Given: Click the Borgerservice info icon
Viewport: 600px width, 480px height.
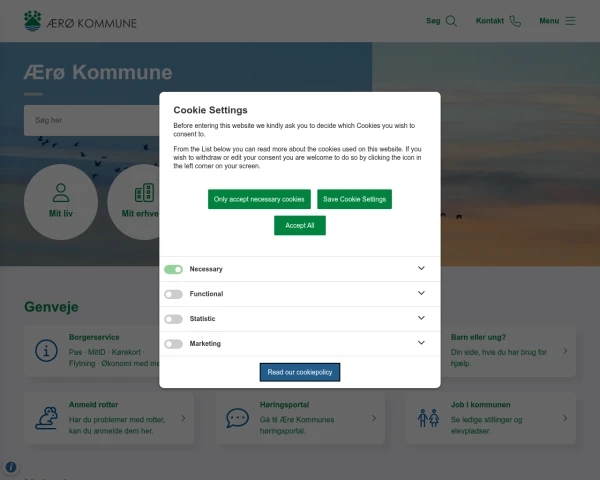Looking at the screenshot, I should [46, 351].
